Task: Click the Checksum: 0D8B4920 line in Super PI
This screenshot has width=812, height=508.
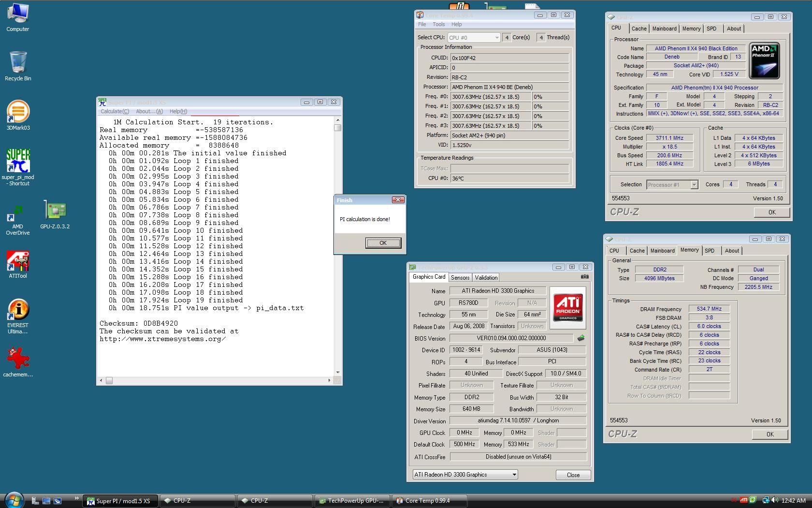Action: click(x=139, y=323)
